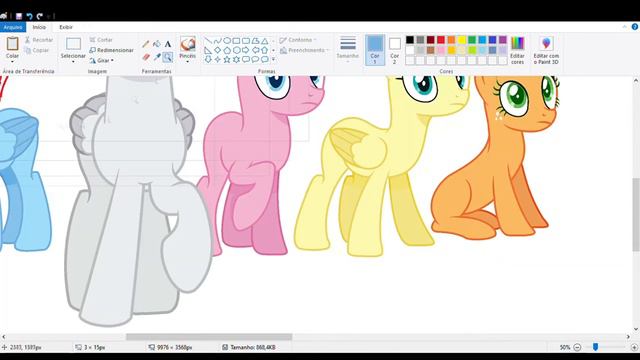Select the Magnifier tool
This screenshot has width=640, height=360.
click(168, 57)
